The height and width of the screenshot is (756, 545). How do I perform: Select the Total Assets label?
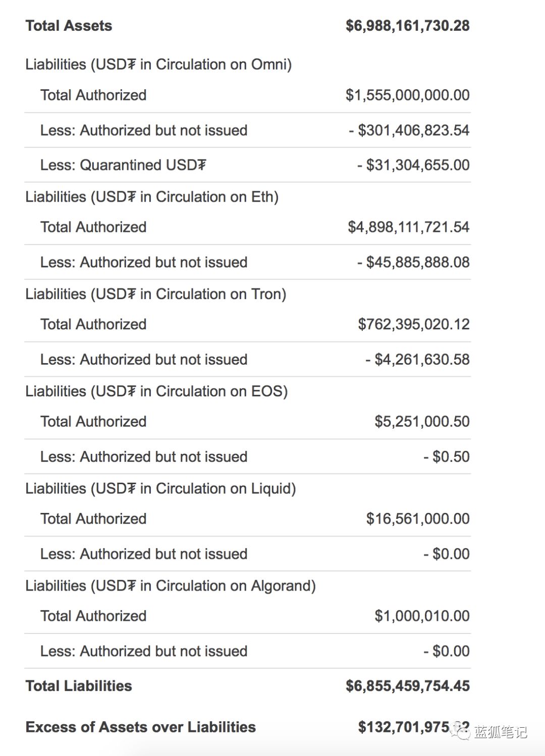(x=69, y=26)
